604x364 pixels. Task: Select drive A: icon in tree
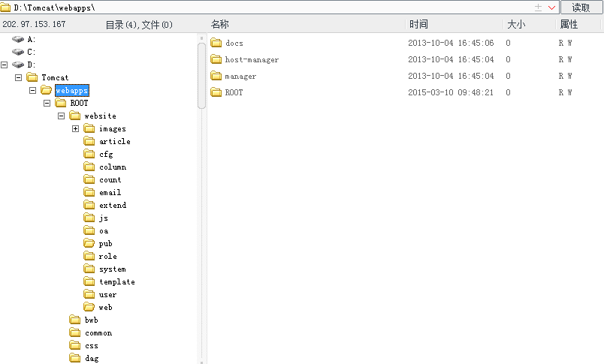(x=18, y=39)
